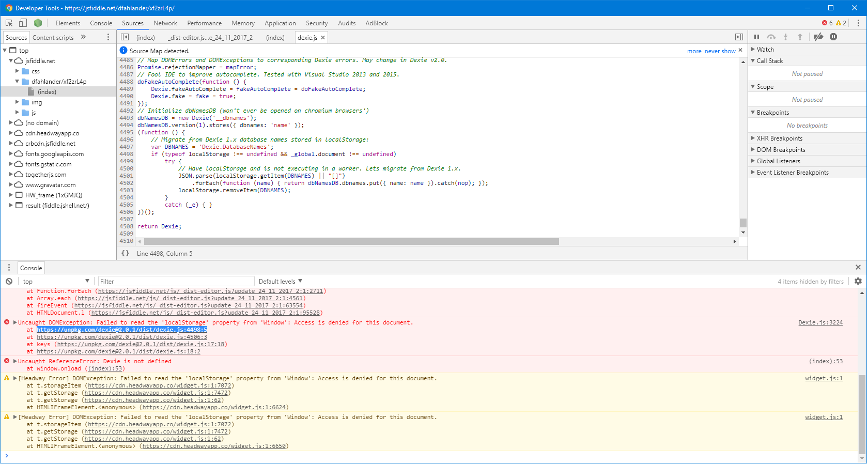
Task: Open the Default levels dropdown
Action: coord(280,281)
